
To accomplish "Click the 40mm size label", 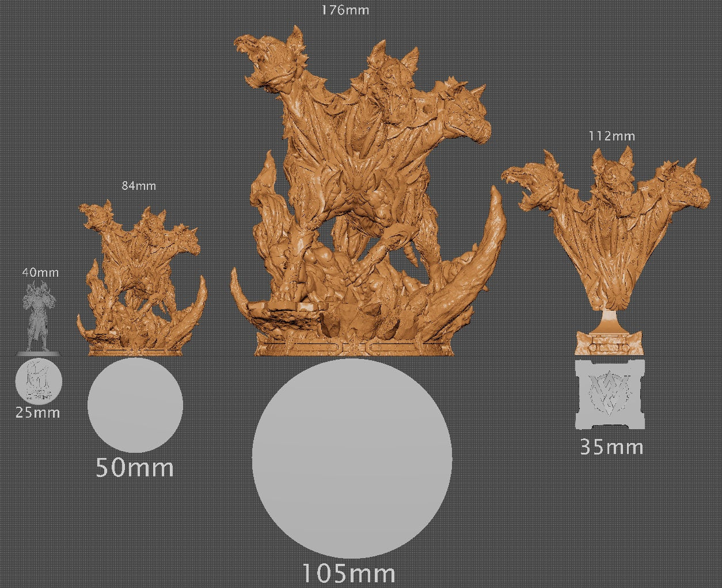I will tap(40, 273).
